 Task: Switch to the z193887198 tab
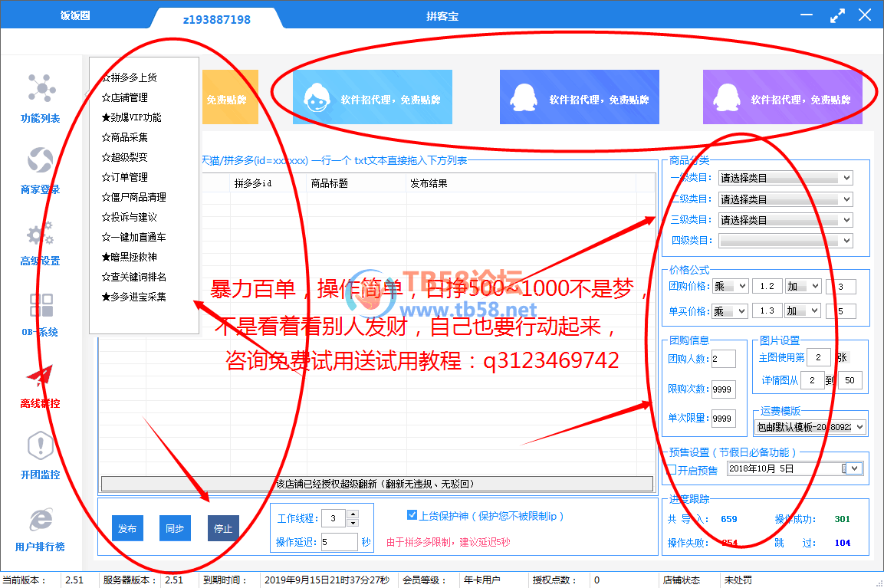[216, 19]
